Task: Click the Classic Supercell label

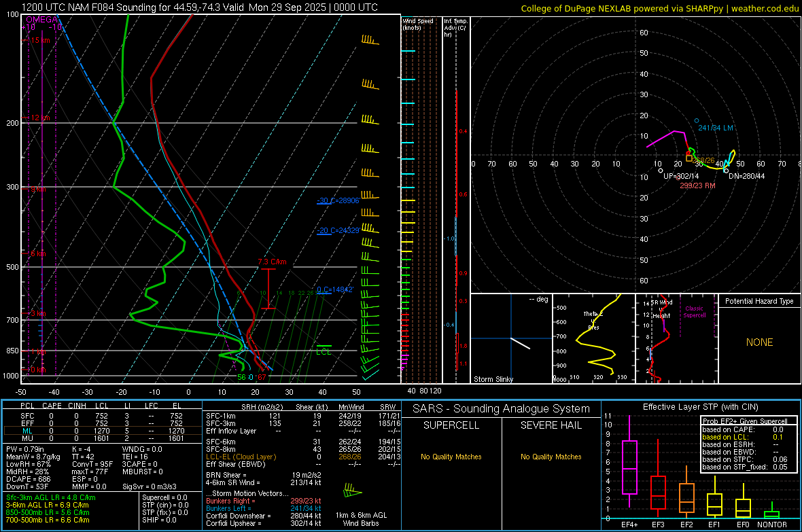Action: (x=694, y=312)
